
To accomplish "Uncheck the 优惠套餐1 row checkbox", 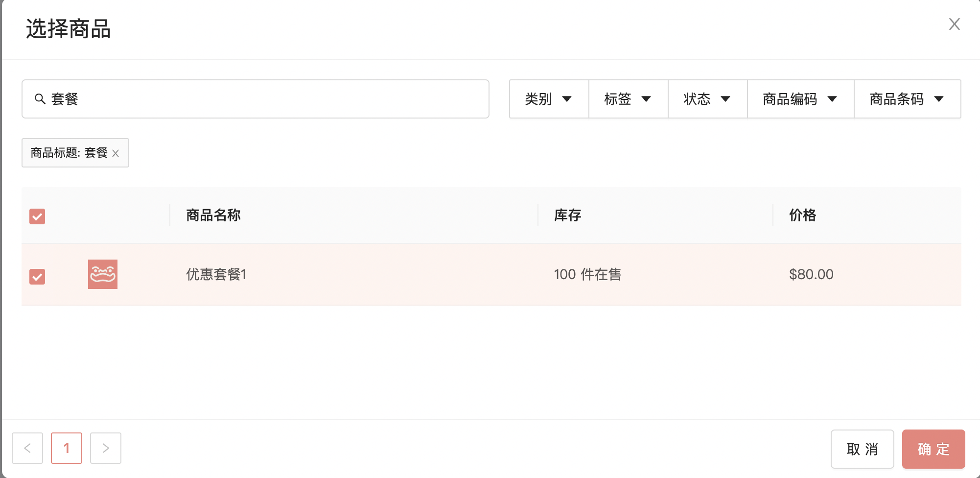I will 37,277.
